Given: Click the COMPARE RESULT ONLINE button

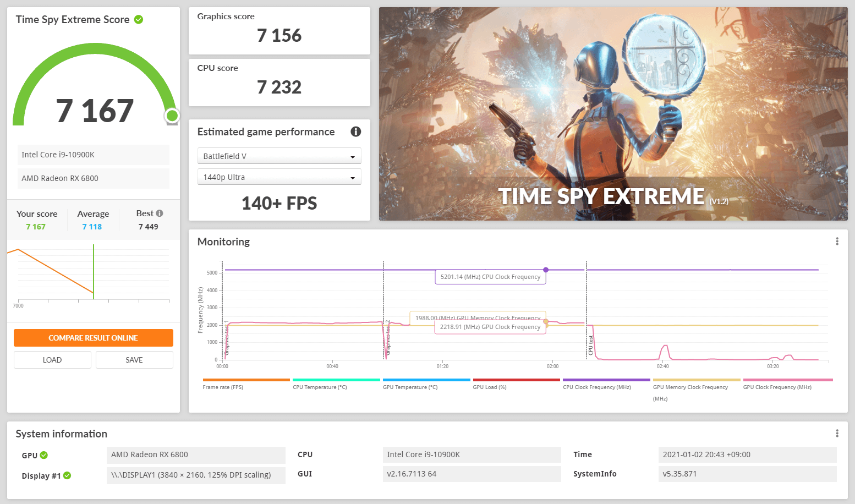Looking at the screenshot, I should (x=94, y=338).
